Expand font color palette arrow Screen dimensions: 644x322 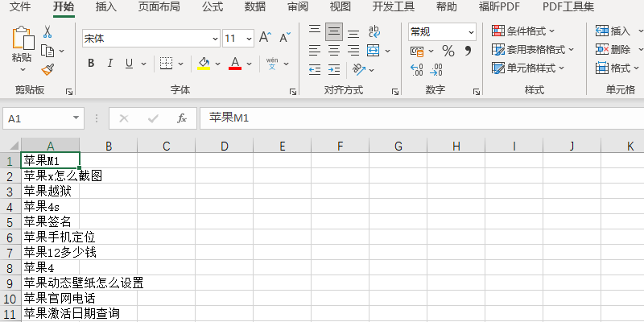(x=249, y=64)
